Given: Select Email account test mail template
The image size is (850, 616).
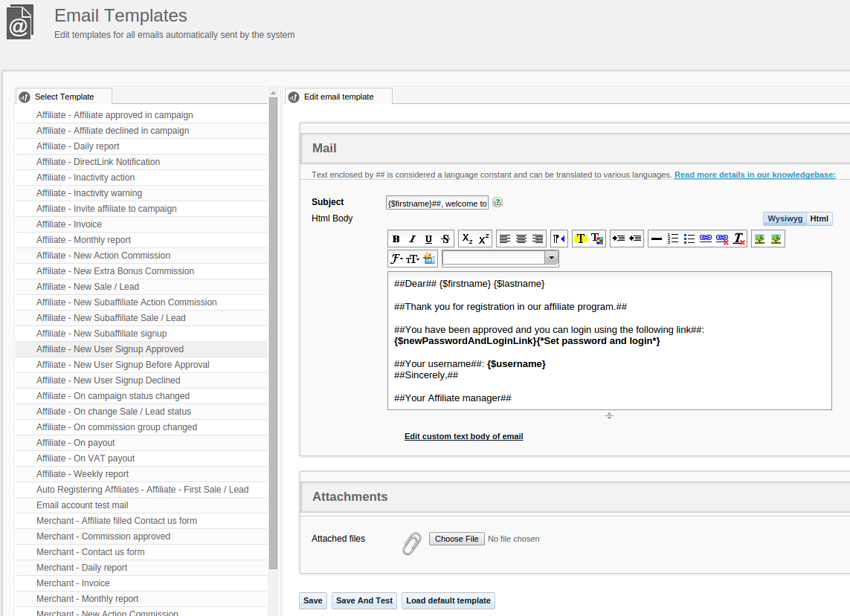Looking at the screenshot, I should (x=141, y=505).
